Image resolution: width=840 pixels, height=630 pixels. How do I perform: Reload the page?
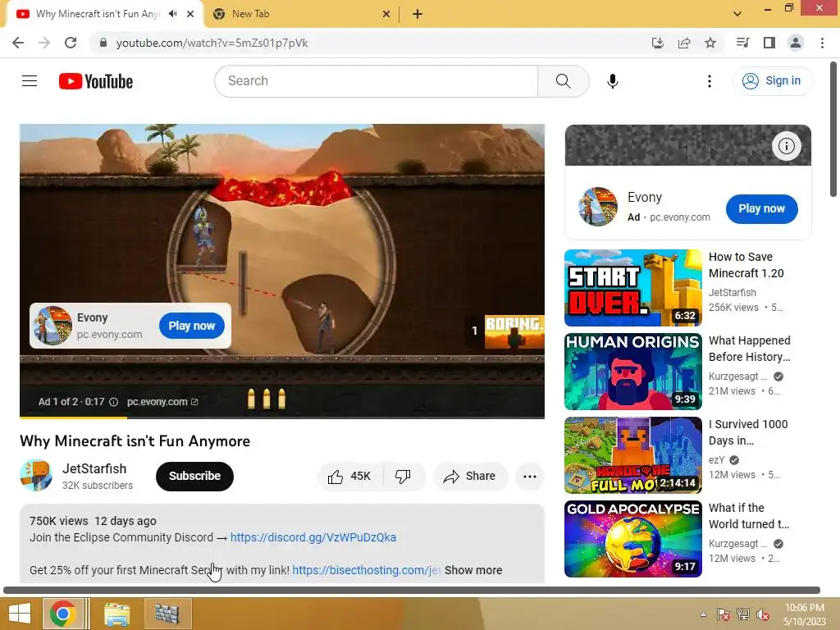click(x=71, y=43)
